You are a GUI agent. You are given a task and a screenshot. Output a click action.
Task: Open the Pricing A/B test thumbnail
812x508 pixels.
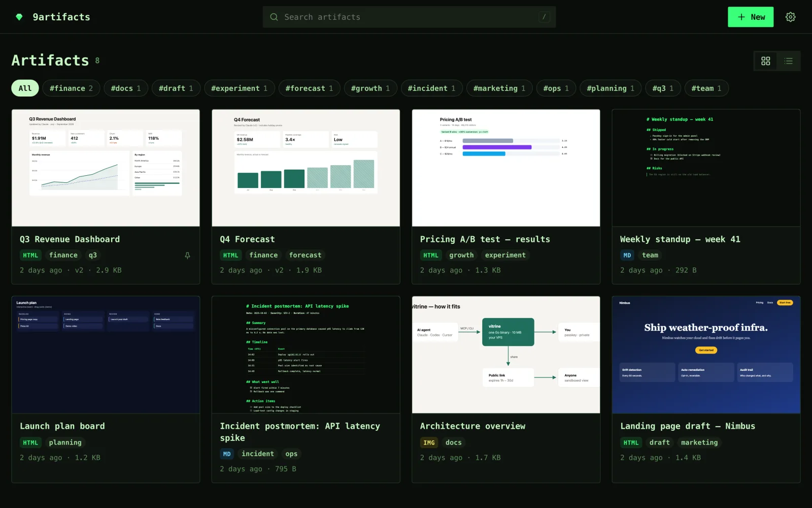[506, 168]
